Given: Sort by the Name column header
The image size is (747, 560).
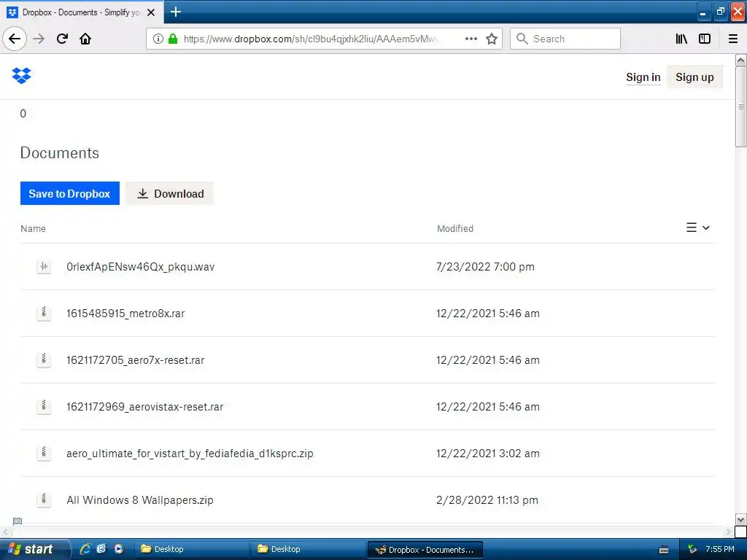Looking at the screenshot, I should pos(33,228).
